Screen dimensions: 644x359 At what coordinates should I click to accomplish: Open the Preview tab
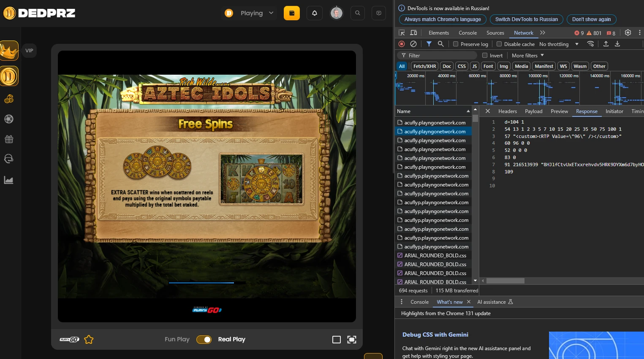560,111
